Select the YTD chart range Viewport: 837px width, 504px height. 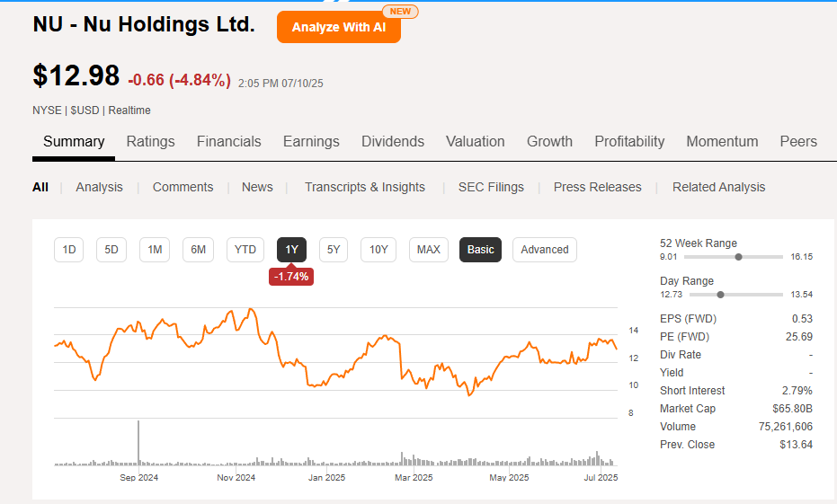click(x=245, y=250)
